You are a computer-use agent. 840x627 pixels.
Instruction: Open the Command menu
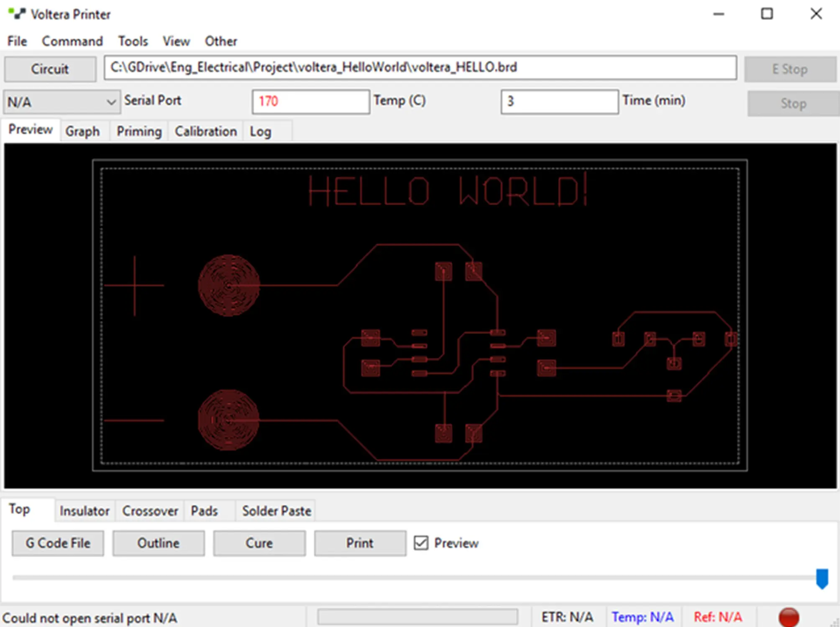coord(72,41)
